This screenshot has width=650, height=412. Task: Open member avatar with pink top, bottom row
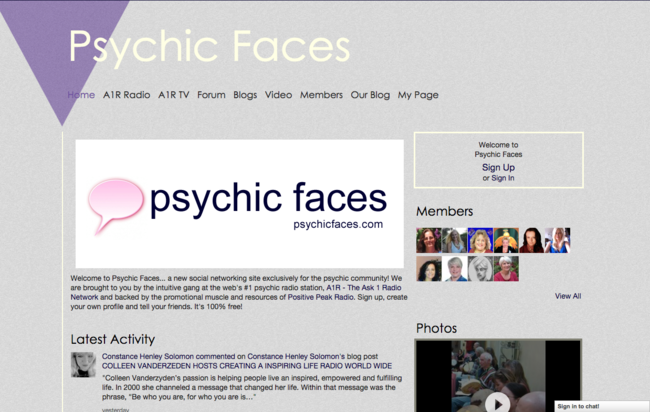pyautogui.click(x=506, y=269)
